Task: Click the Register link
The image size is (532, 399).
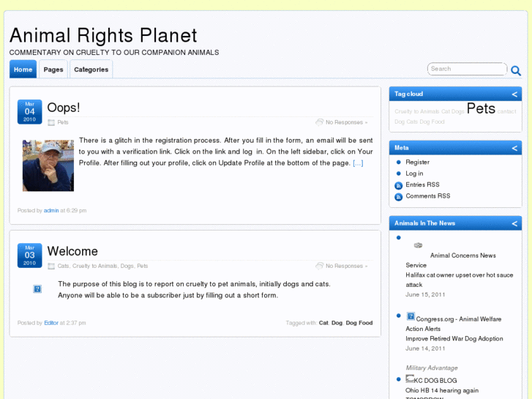Action: pos(418,163)
